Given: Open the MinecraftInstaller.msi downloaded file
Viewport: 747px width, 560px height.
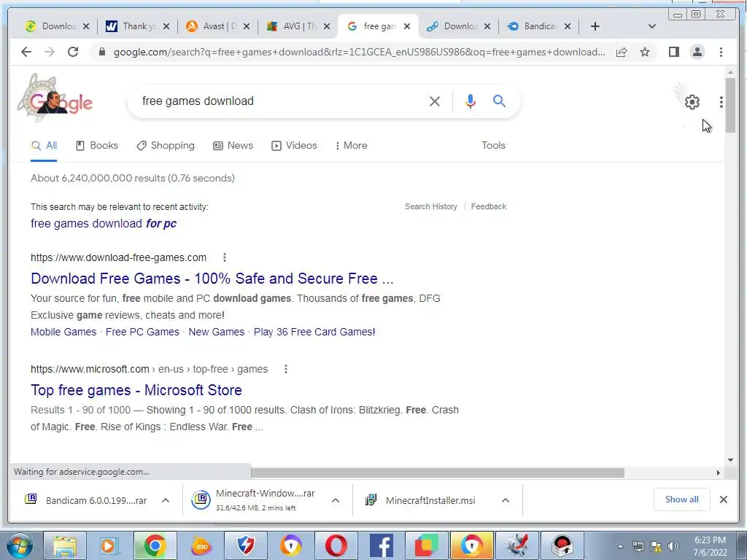Looking at the screenshot, I should click(430, 500).
